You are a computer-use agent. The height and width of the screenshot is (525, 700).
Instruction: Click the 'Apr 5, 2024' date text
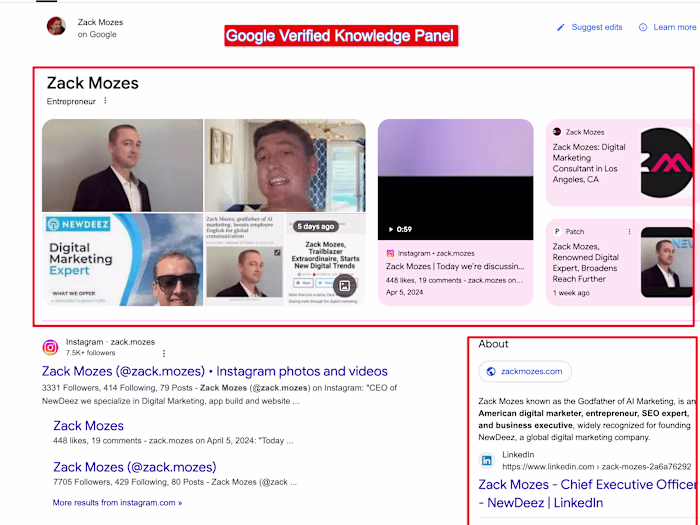(404, 292)
